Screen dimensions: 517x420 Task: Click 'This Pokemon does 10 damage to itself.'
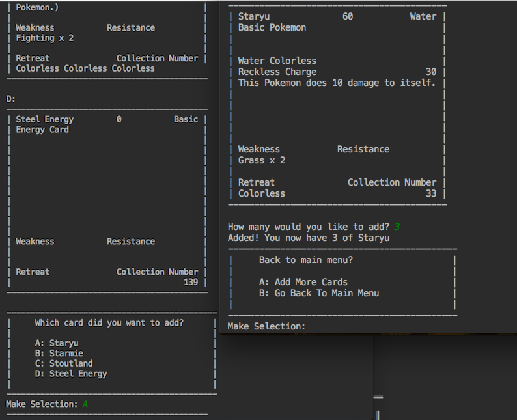337,83
